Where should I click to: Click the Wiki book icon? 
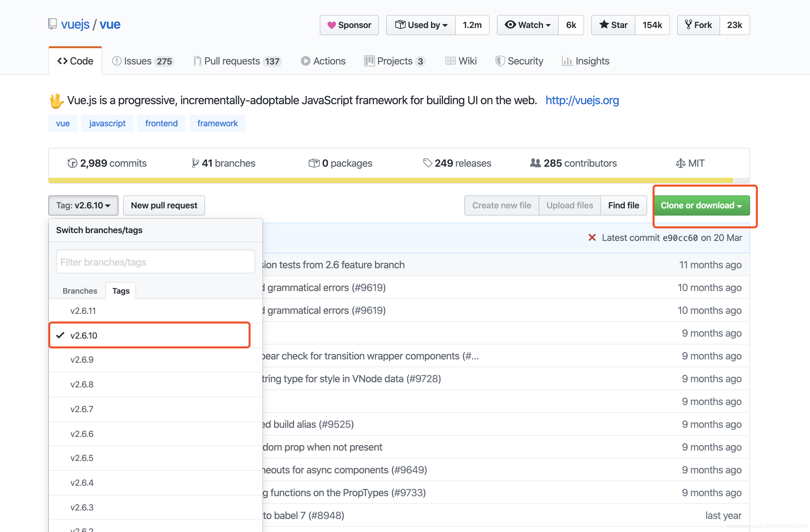[x=450, y=61]
